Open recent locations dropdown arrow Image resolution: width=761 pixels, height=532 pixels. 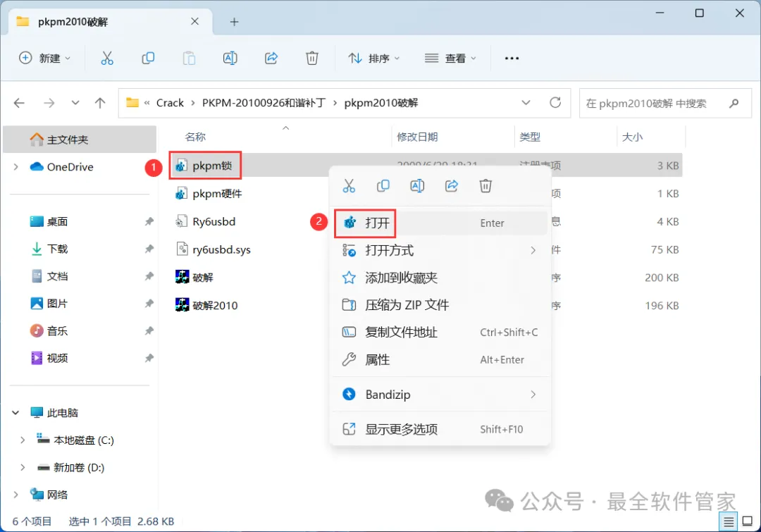click(x=75, y=103)
